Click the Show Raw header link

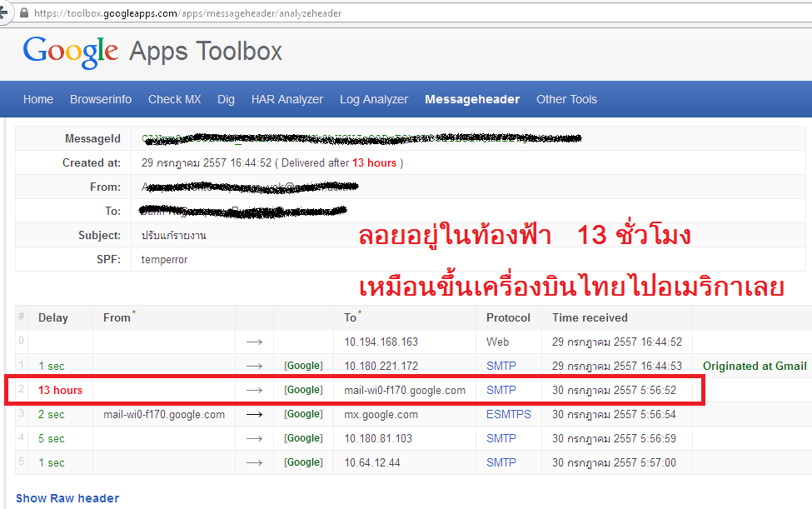pyautogui.click(x=67, y=498)
